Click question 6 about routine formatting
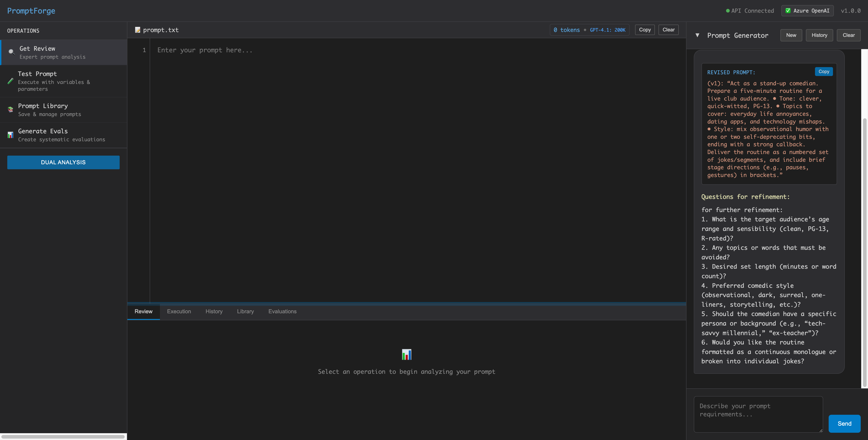Viewport: 868px width, 440px height. [769, 352]
